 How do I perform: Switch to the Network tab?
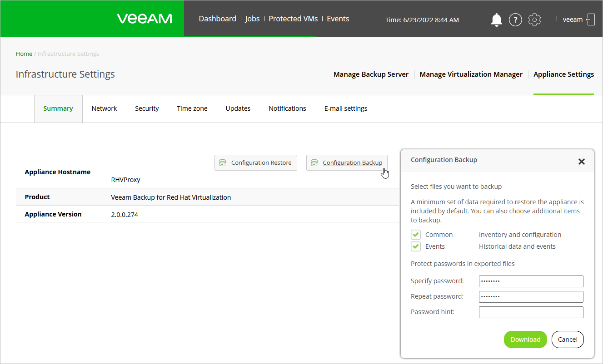click(104, 108)
